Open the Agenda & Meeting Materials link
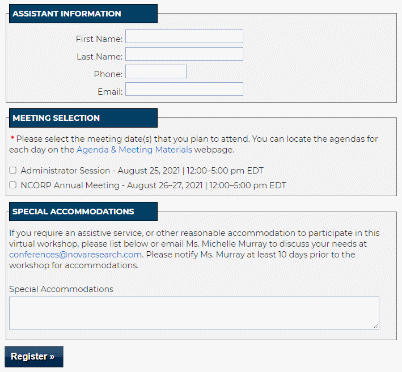Screen dimensions: 402x372 tap(134, 150)
